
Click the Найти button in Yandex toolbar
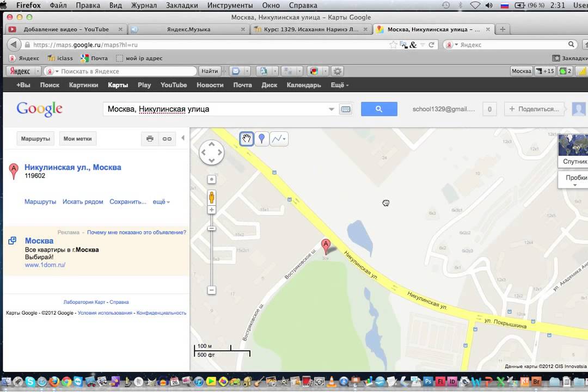[210, 71]
